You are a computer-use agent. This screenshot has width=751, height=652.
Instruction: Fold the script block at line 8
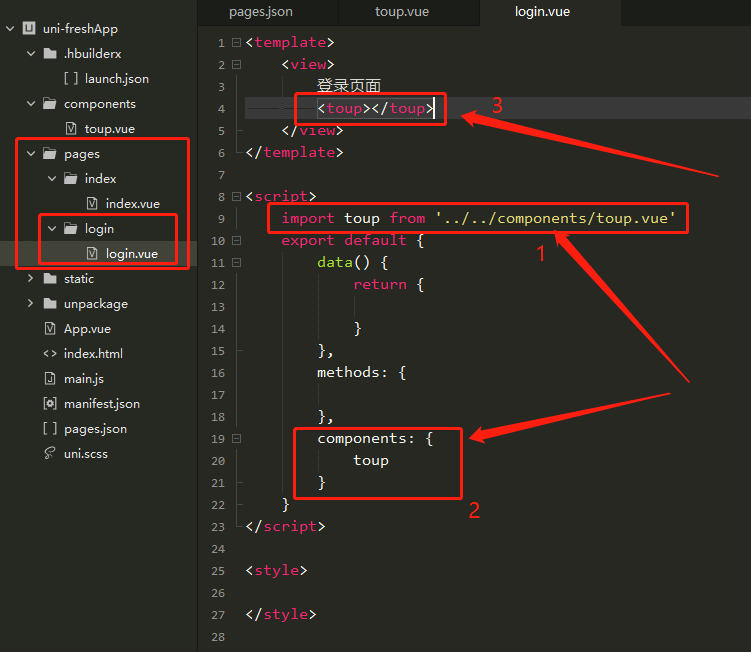(x=236, y=196)
